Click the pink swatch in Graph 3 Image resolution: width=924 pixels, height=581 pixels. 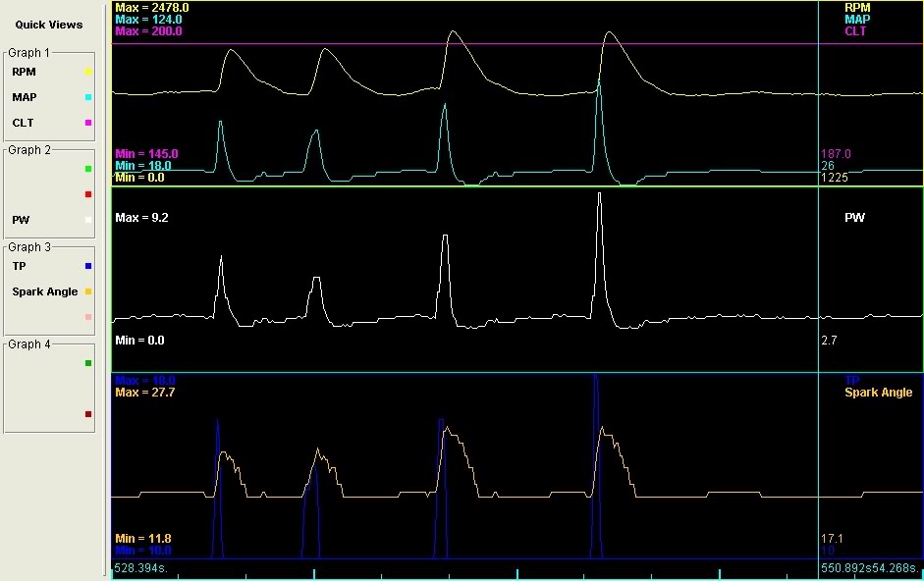pos(88,317)
